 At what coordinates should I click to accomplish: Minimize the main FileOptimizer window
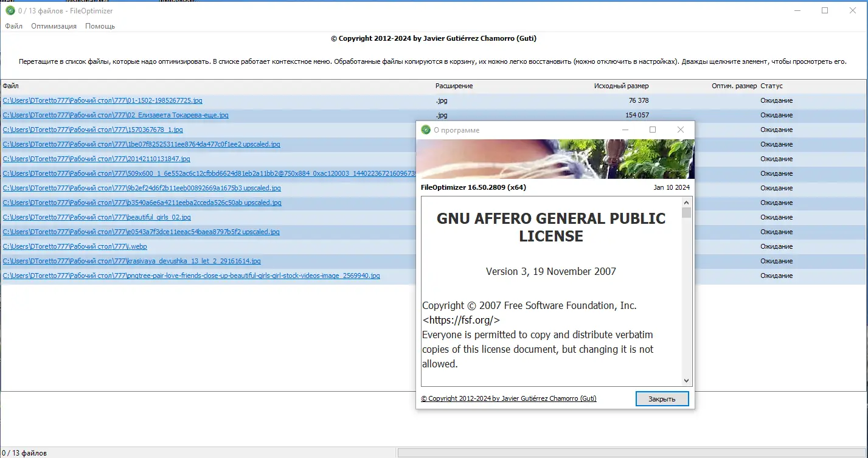click(796, 10)
